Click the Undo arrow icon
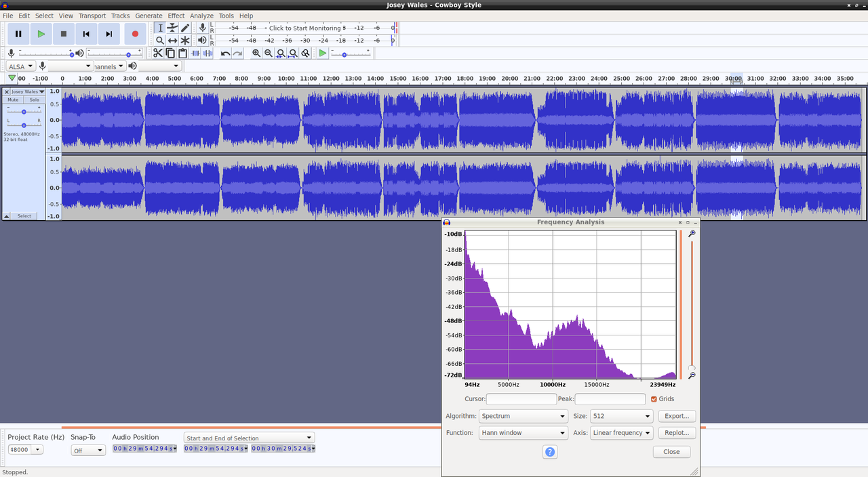 coord(225,53)
